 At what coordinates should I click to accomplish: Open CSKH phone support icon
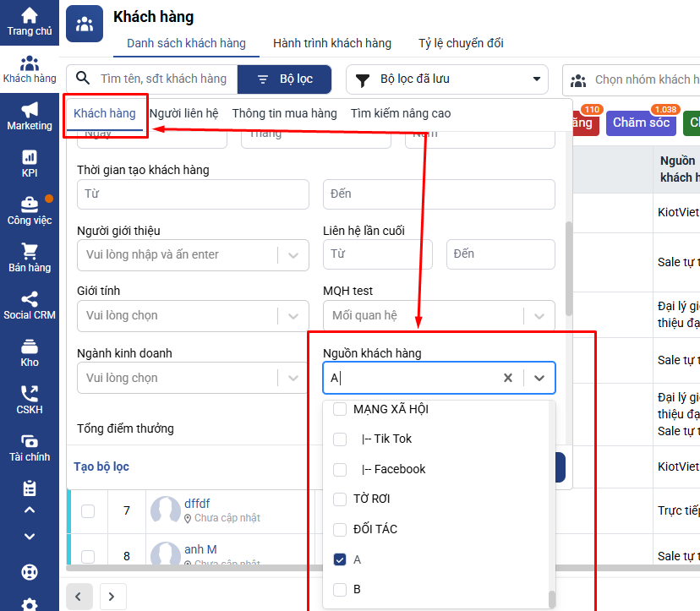[30, 395]
